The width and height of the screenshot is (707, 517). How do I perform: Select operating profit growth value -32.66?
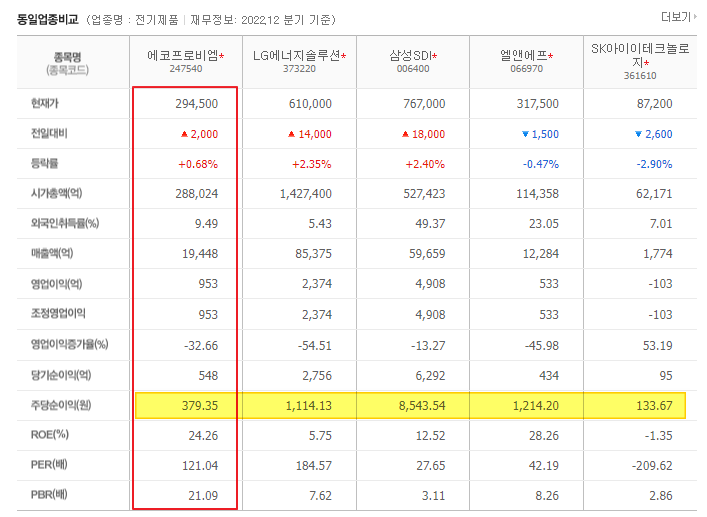(201, 346)
